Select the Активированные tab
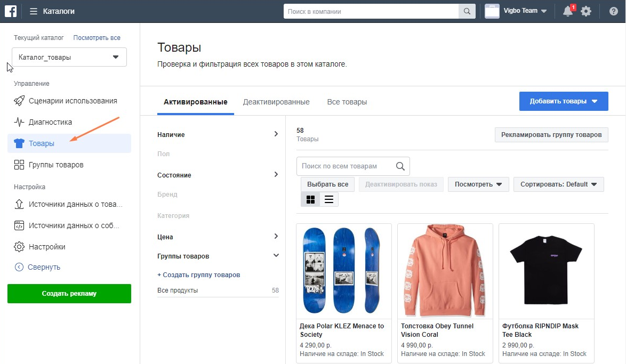Image resolution: width=626 pixels, height=364 pixels. pos(196,102)
